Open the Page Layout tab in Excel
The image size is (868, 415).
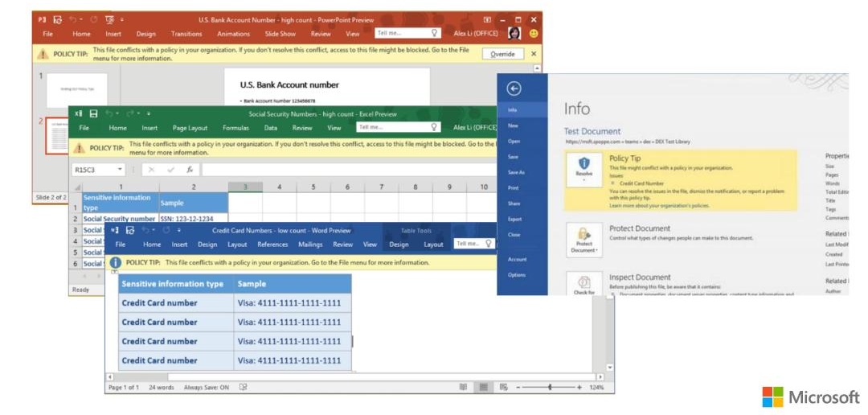(x=190, y=128)
